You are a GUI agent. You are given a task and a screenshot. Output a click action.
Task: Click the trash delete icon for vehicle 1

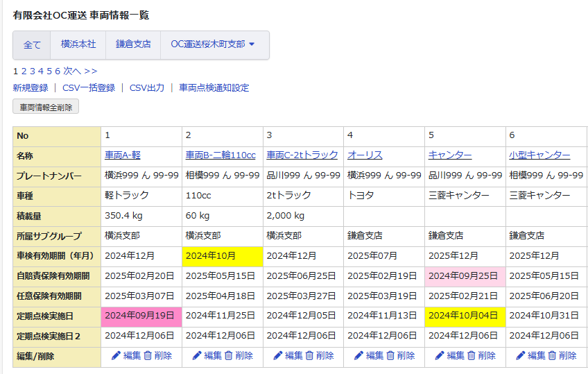coord(147,355)
